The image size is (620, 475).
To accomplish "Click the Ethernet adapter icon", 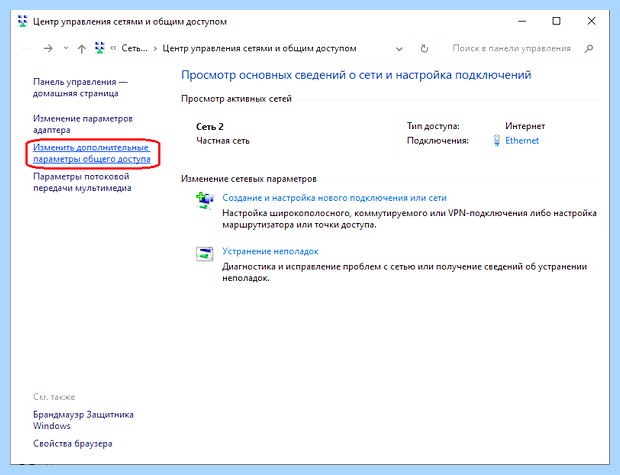I will pyautogui.click(x=497, y=140).
